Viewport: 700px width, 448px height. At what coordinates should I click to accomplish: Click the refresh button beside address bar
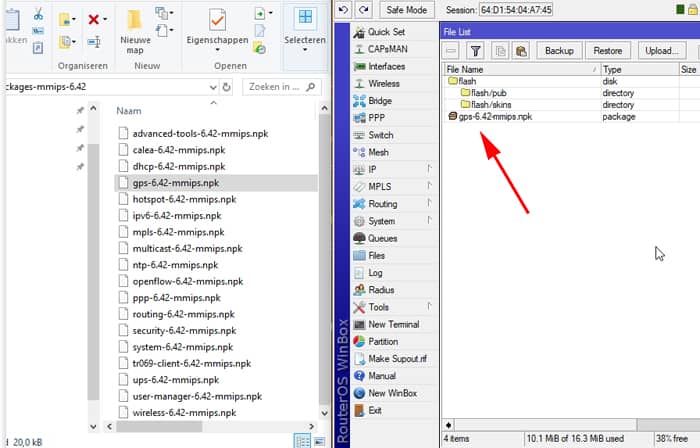(x=227, y=87)
